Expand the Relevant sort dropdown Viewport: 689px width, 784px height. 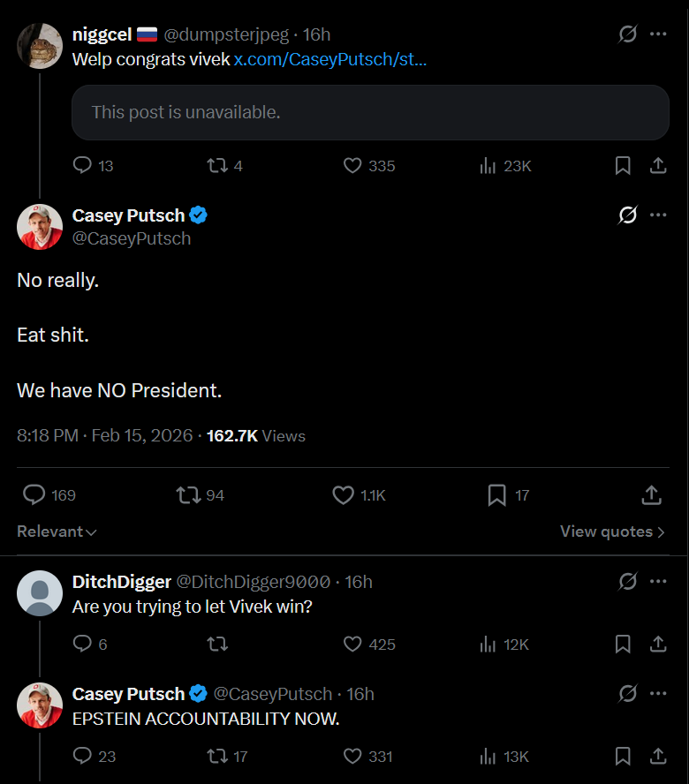pos(57,531)
